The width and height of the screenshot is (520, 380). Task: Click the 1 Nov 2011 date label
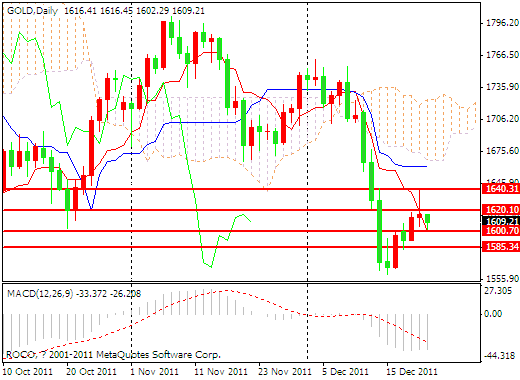point(154,372)
